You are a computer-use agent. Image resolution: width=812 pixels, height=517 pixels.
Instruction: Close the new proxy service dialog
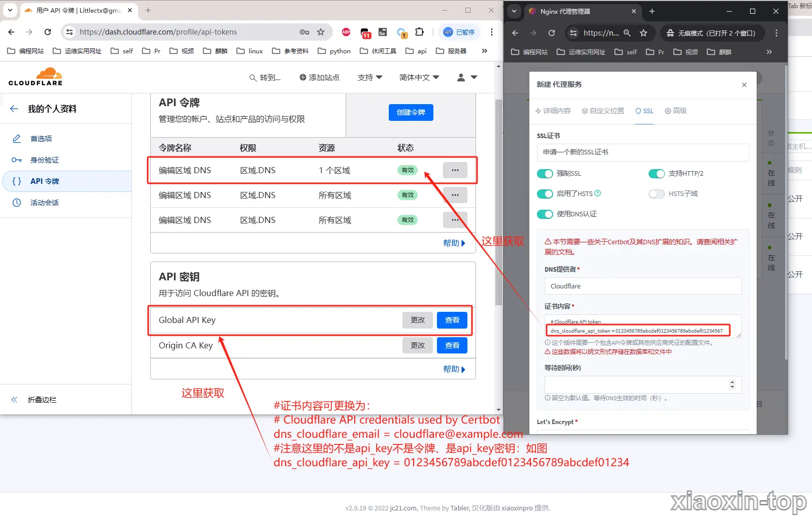click(744, 85)
